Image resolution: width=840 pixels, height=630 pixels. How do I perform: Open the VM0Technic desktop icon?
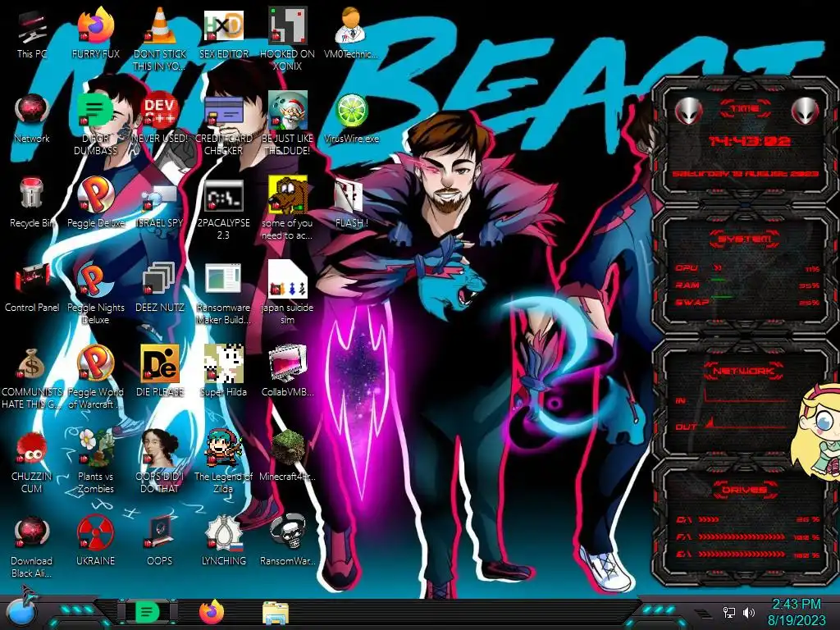click(x=351, y=33)
